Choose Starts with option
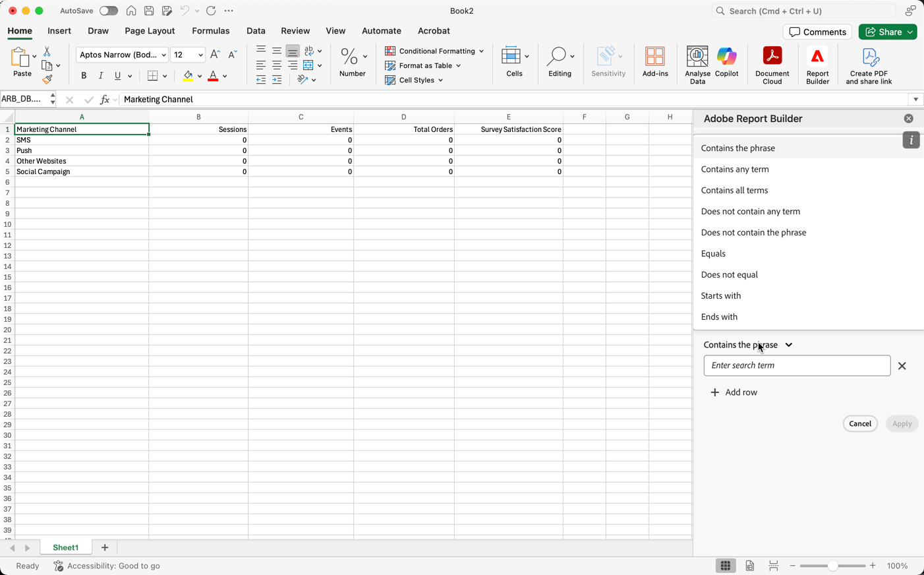 808,295
